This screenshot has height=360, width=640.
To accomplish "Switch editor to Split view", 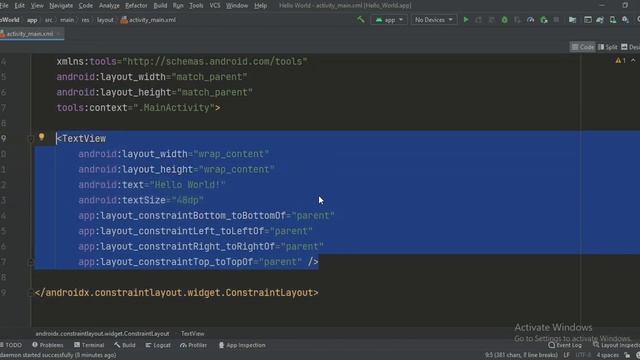I will 608,47.
